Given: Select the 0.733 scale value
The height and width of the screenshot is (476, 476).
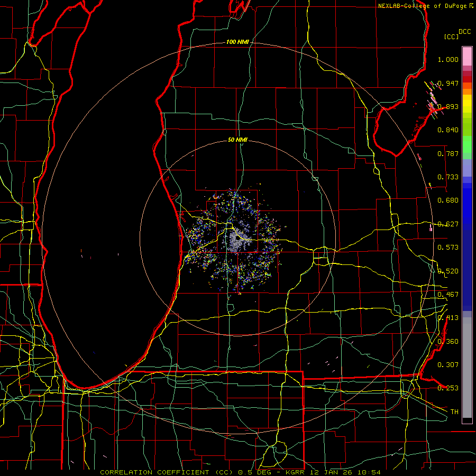Looking at the screenshot, I should (448, 177).
